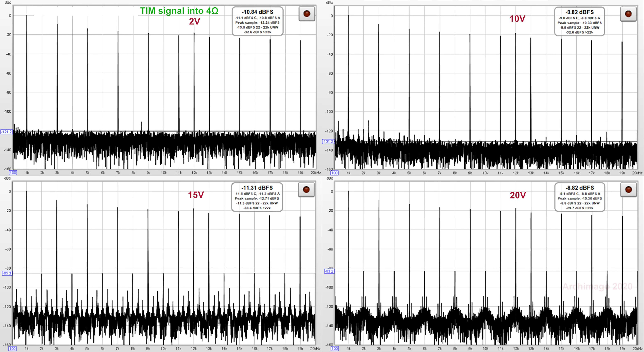Click the 100 frequency start box in 2V plot
The image size is (644, 352).
pos(13,173)
